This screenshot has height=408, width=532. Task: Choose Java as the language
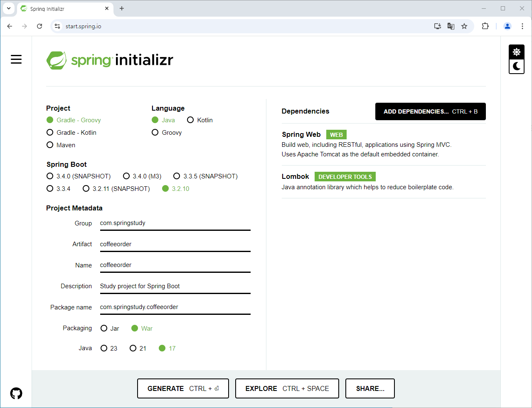163,120
